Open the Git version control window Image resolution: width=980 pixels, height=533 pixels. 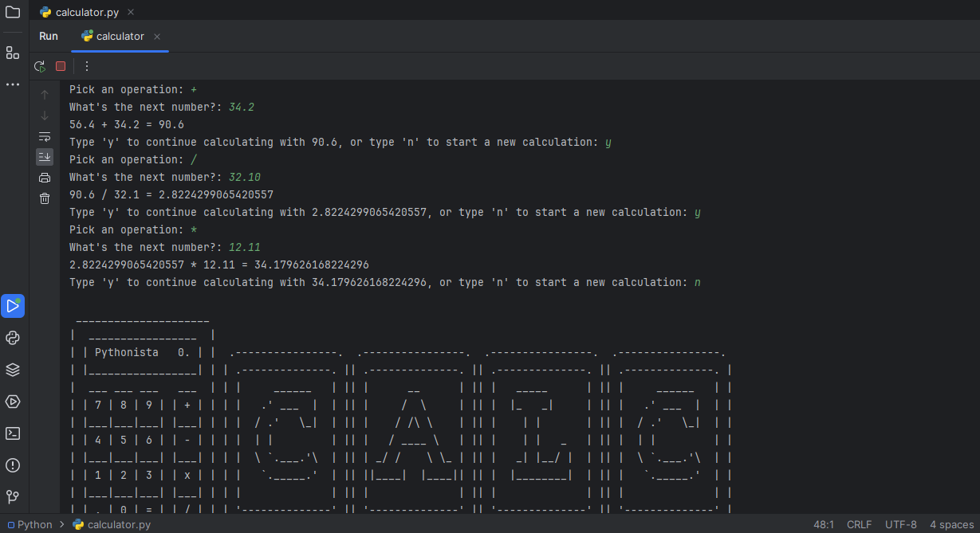13,497
